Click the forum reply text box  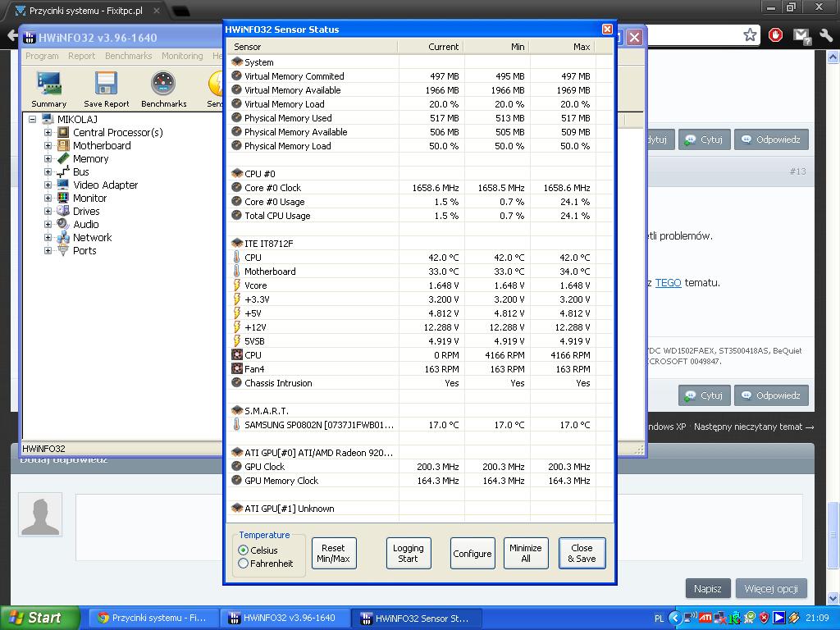(x=439, y=527)
